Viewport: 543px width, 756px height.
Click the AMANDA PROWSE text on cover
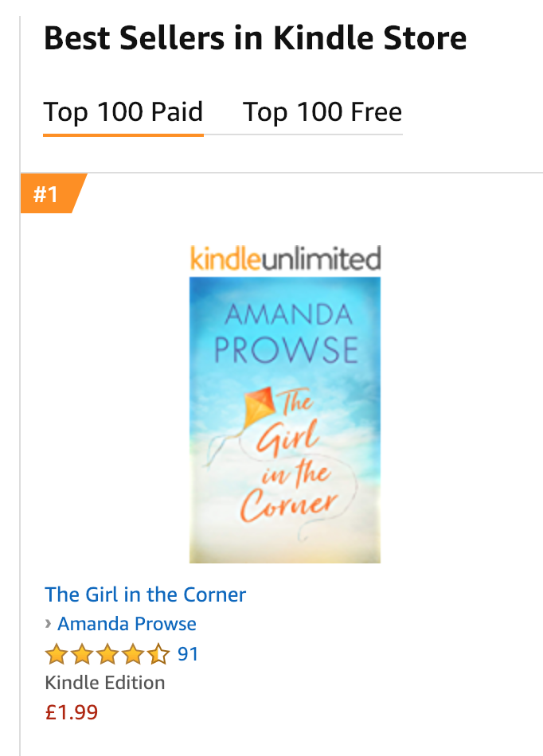pyautogui.click(x=286, y=333)
